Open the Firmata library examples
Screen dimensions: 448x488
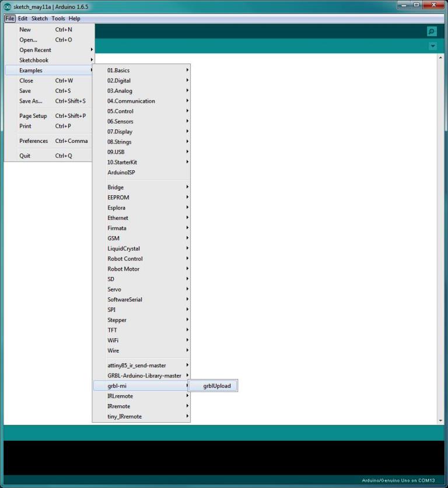[141, 228]
